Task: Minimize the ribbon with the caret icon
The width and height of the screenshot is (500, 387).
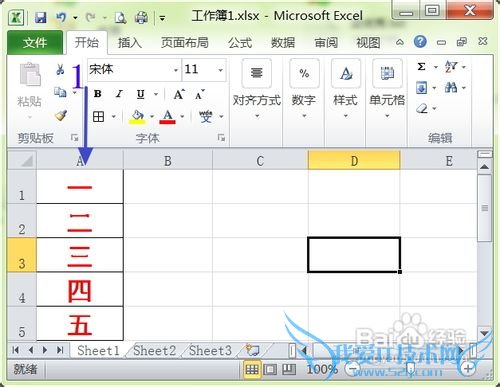Action: (400, 42)
